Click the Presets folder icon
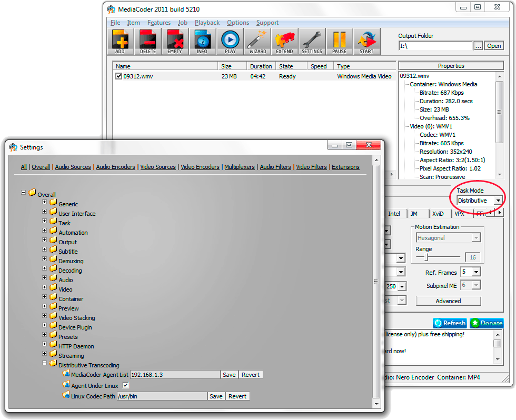Image resolution: width=516 pixels, height=420 pixels. click(x=53, y=335)
